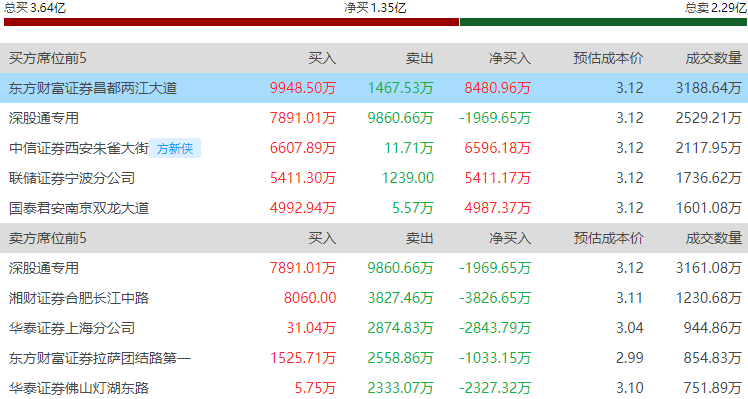Click volume 1601.08万
Screen dimensions: 748x399
(x=709, y=208)
